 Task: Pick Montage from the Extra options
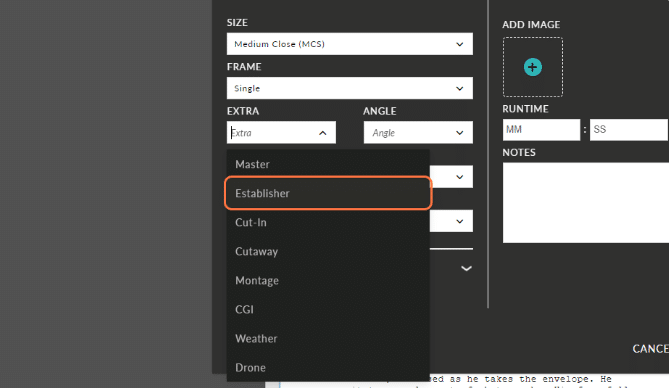pos(328,280)
